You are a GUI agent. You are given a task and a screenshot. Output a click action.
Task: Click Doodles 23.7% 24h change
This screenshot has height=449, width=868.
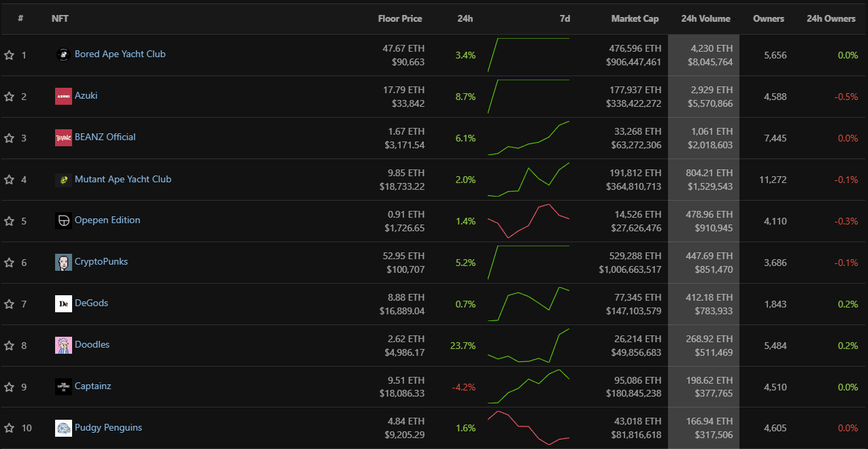463,346
